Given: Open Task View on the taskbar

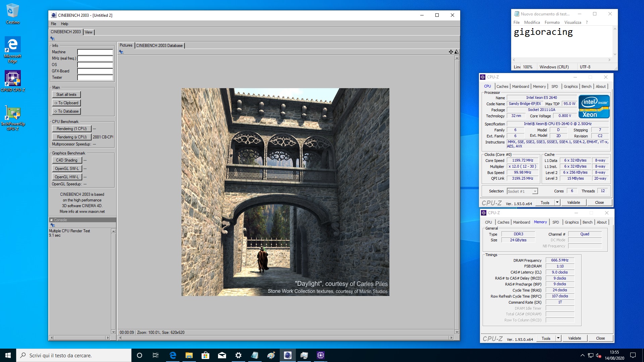Looking at the screenshot, I should (x=156, y=355).
